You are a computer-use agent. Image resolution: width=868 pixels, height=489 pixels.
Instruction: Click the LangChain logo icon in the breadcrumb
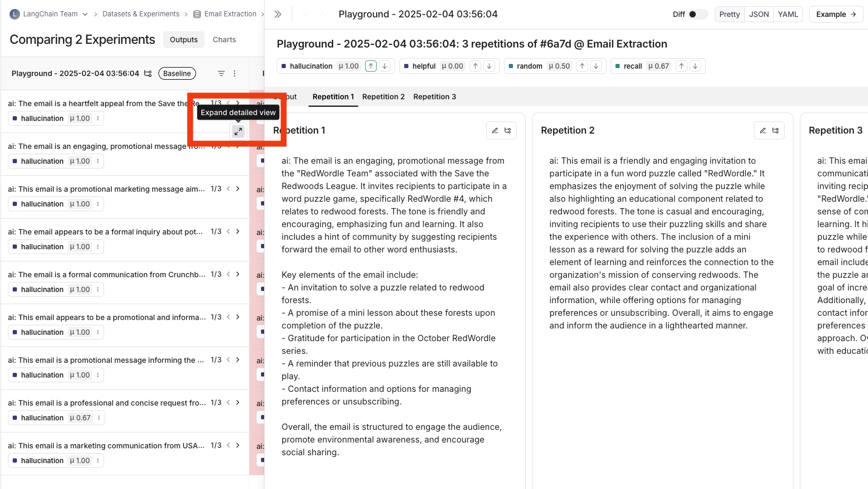(x=14, y=14)
